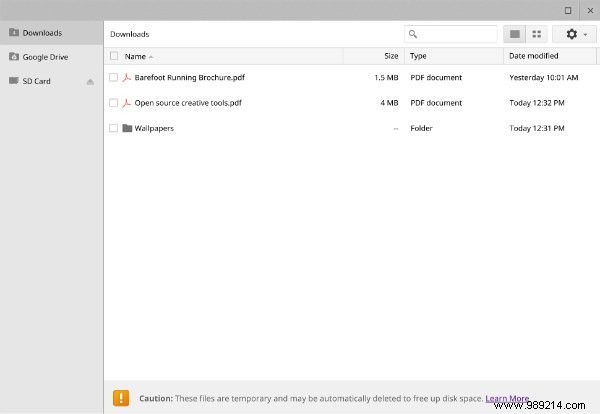Sort files by Name column
The width and height of the screenshot is (600, 414).
coord(135,56)
